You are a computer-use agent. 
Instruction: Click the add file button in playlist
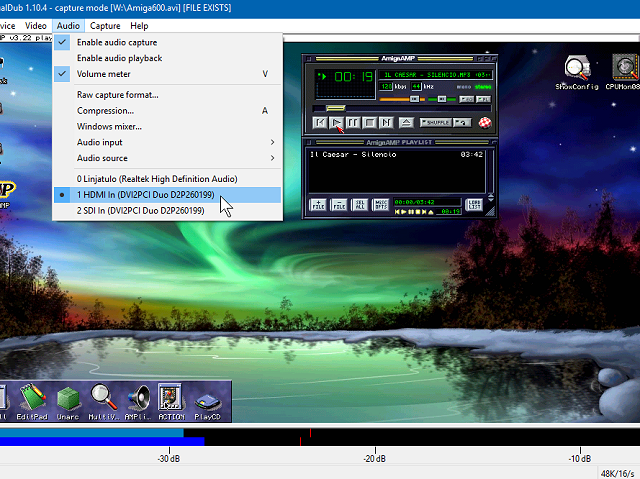tap(318, 205)
